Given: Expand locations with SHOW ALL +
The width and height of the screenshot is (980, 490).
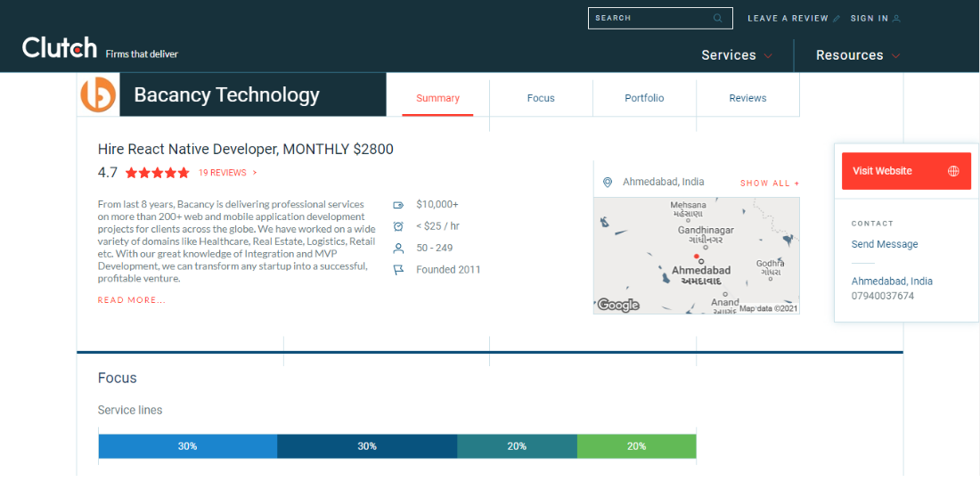Looking at the screenshot, I should click(x=770, y=184).
